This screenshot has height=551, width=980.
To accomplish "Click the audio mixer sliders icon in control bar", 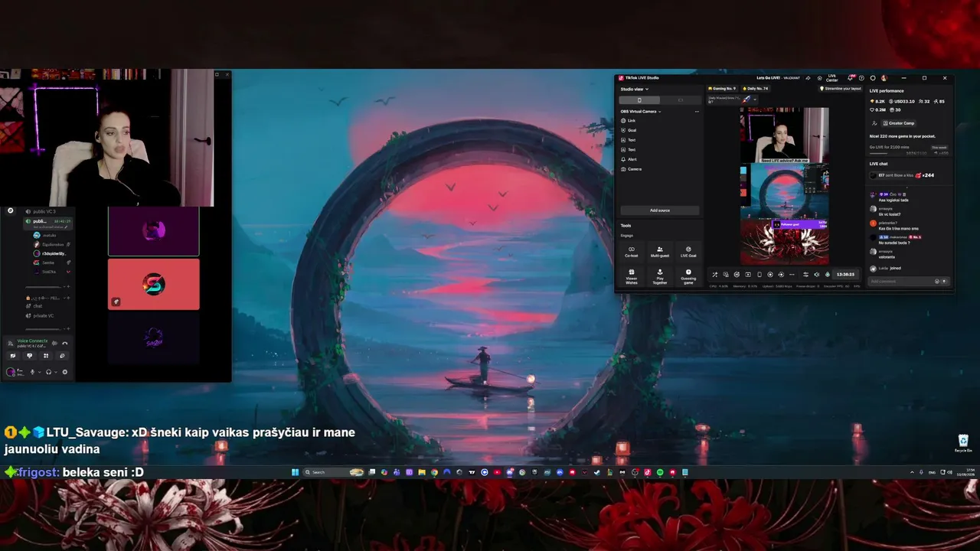I will pyautogui.click(x=805, y=275).
